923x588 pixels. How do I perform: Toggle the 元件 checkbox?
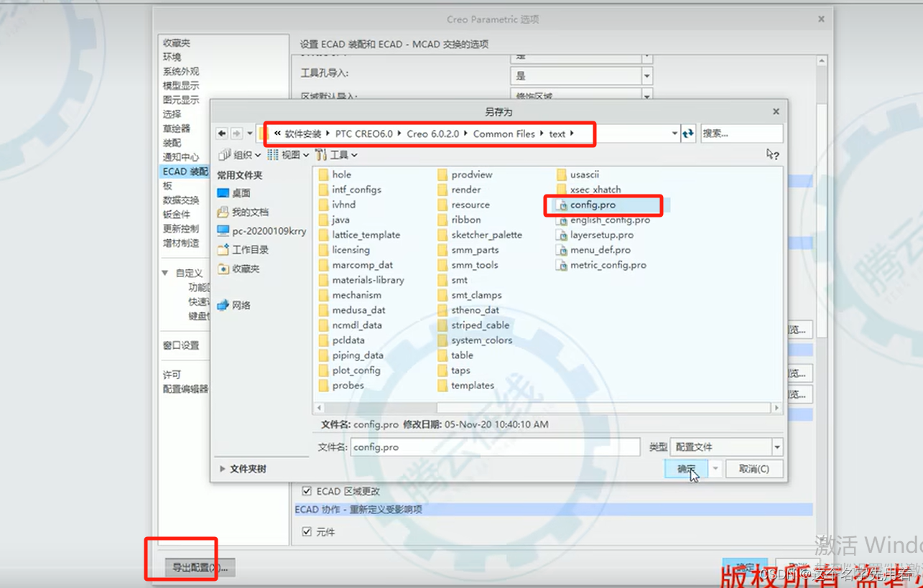tap(307, 532)
